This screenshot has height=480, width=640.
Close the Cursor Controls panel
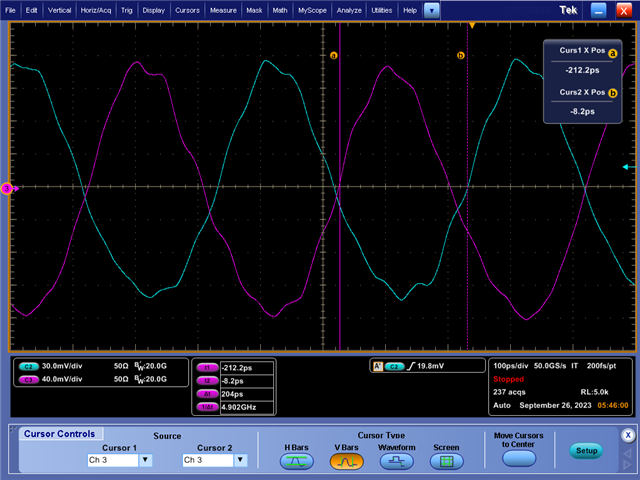[x=627, y=435]
